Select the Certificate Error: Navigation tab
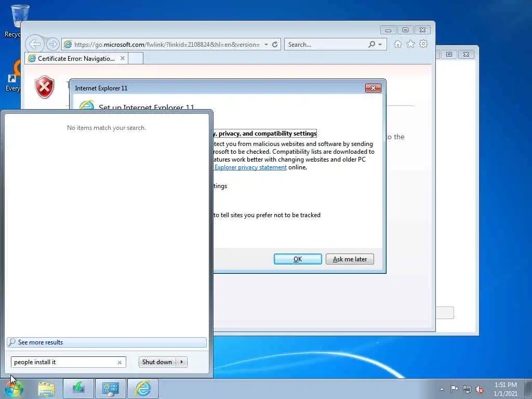This screenshot has height=399, width=532. [76, 58]
